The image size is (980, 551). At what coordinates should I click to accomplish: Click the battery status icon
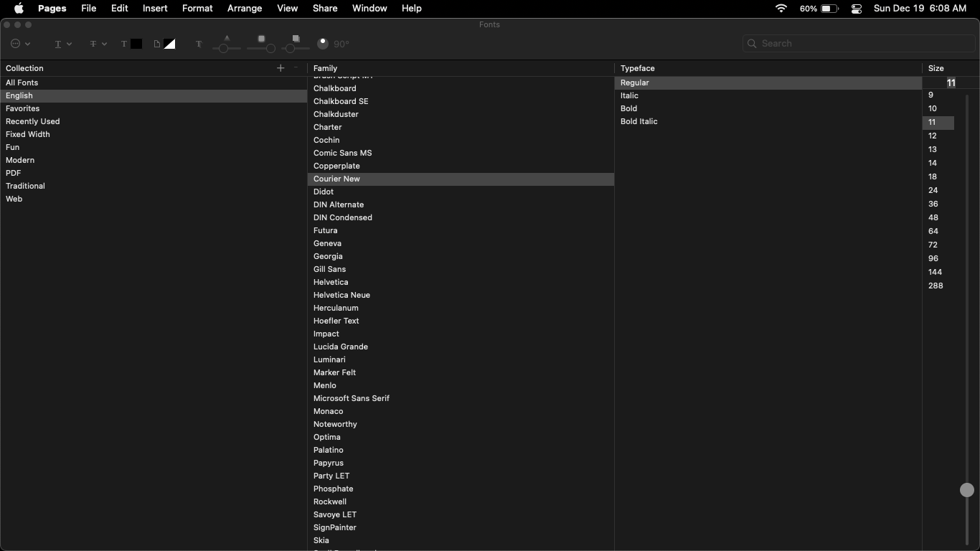[830, 9]
